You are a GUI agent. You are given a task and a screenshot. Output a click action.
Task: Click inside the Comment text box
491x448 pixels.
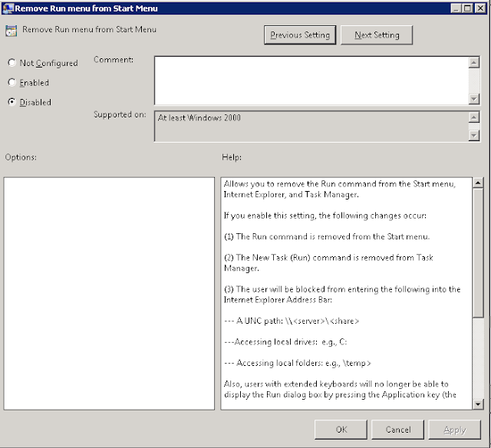point(311,81)
